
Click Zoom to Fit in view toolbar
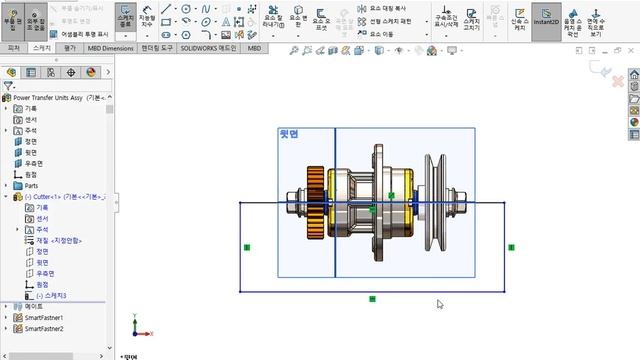[294, 51]
